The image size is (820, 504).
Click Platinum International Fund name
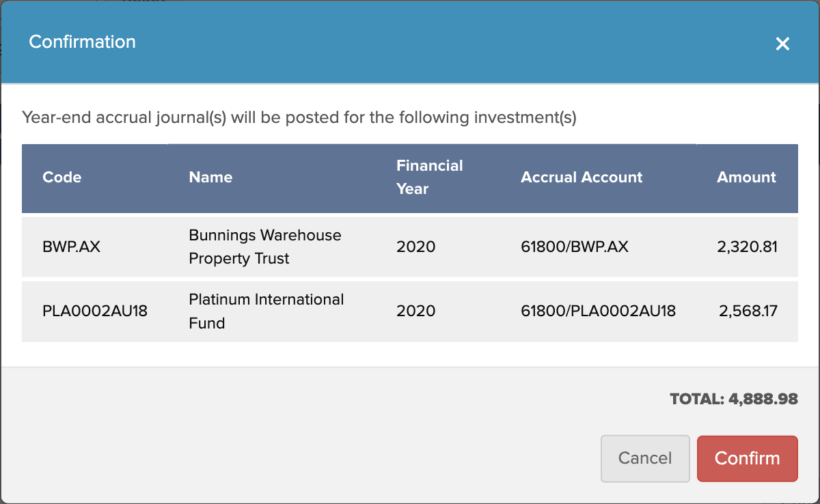[x=266, y=311]
